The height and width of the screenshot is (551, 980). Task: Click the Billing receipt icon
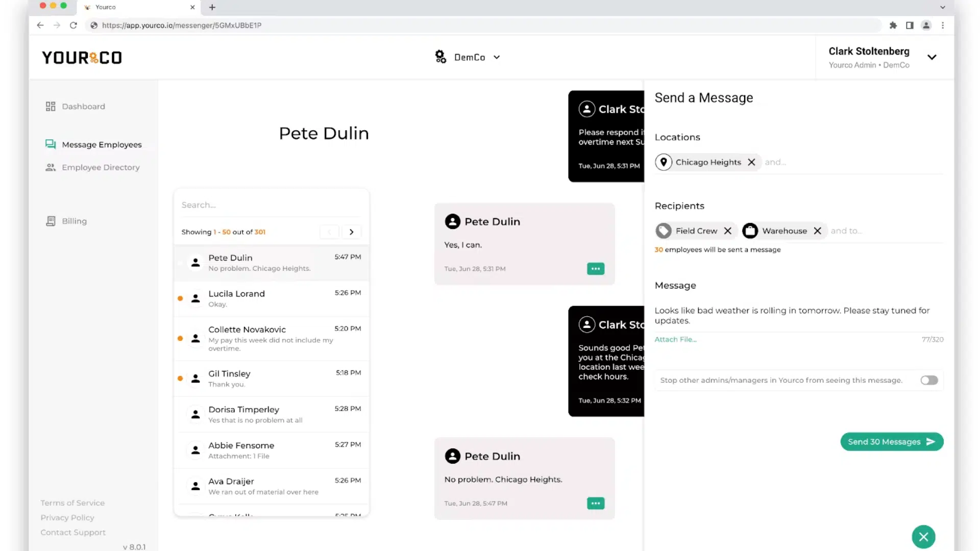(x=51, y=221)
